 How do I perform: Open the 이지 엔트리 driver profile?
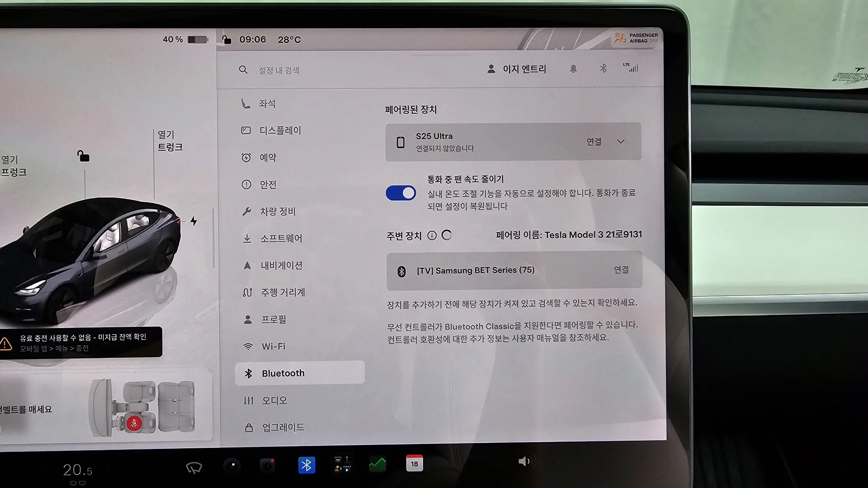(x=517, y=69)
